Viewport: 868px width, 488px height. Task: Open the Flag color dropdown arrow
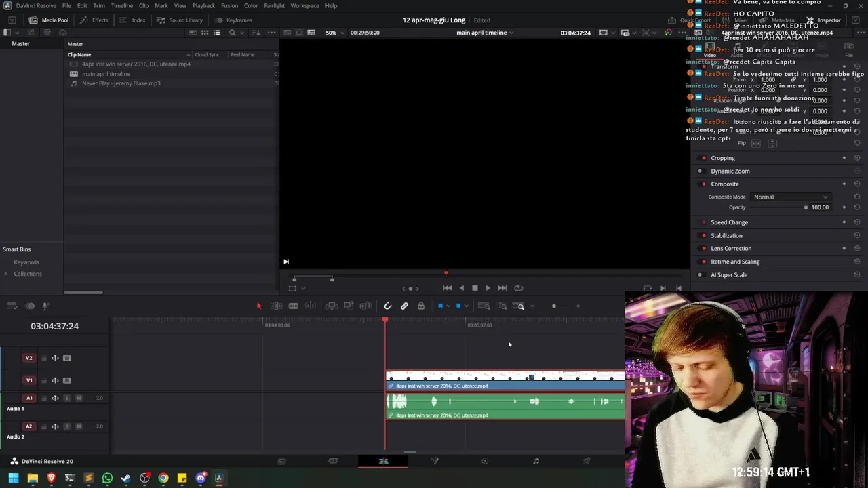point(448,306)
